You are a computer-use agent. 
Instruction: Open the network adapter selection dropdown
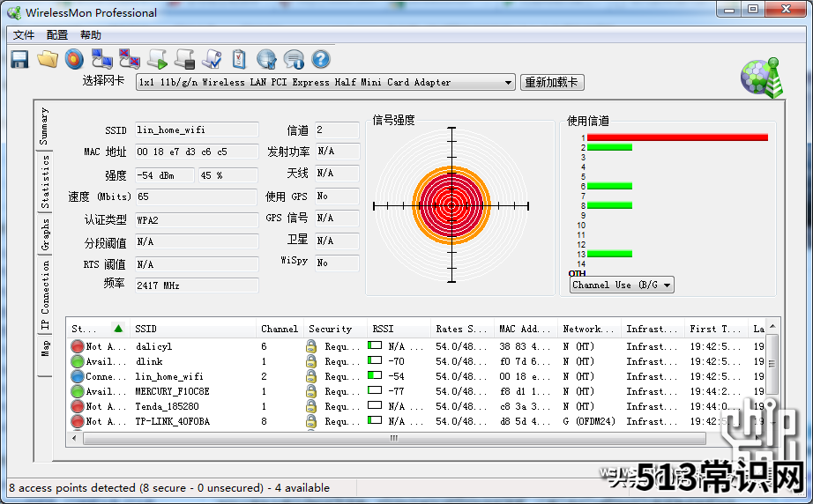pyautogui.click(x=508, y=82)
